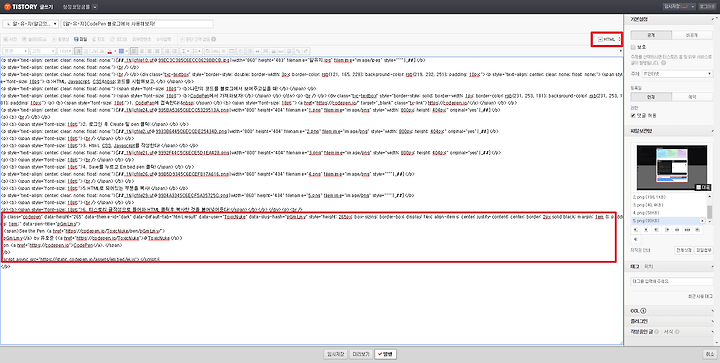Image resolution: width=720 pixels, height=363 pixels.
Task: Expand the 플러그인 section
Action: pyautogui.click(x=672, y=321)
